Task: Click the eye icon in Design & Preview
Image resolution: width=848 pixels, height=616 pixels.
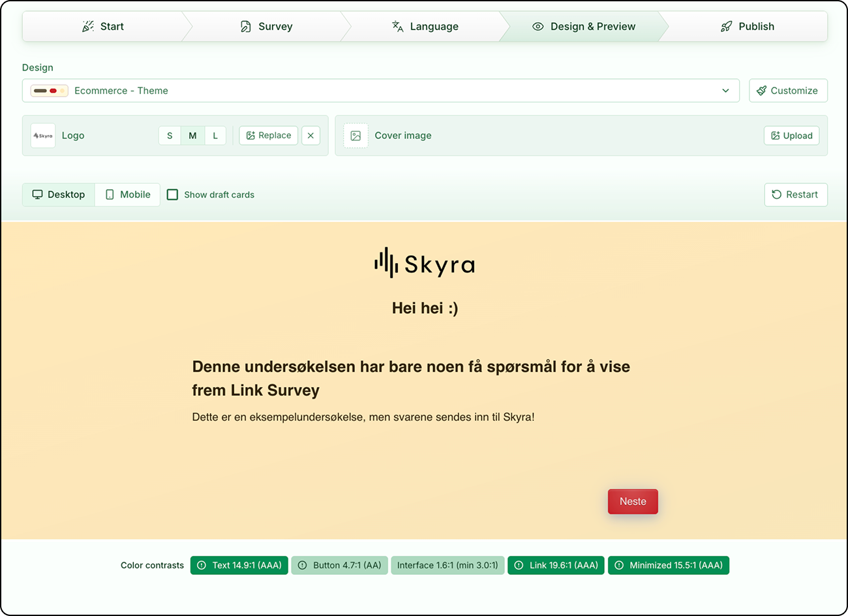Action: [538, 27]
